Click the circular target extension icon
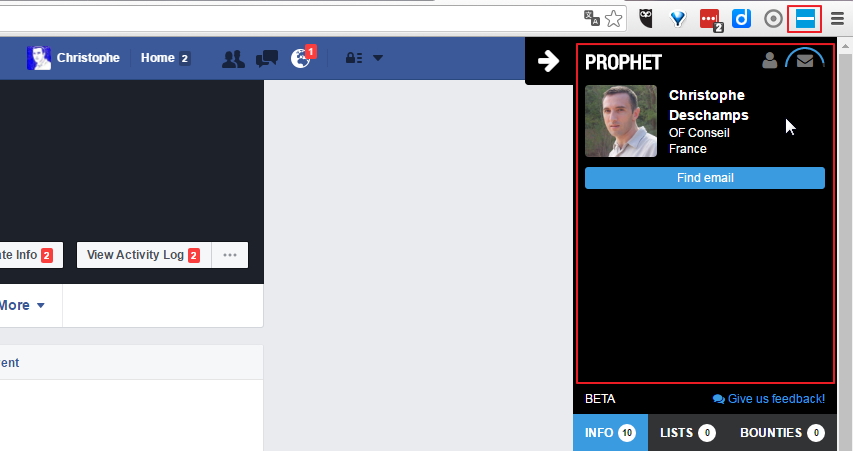Screen dimensions: 853x451 [773, 18]
